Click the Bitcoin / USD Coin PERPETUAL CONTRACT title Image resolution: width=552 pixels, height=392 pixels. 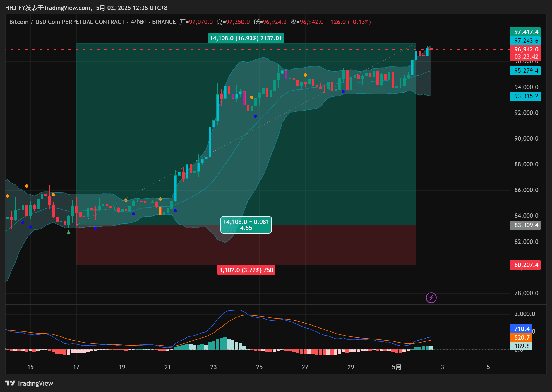click(67, 22)
